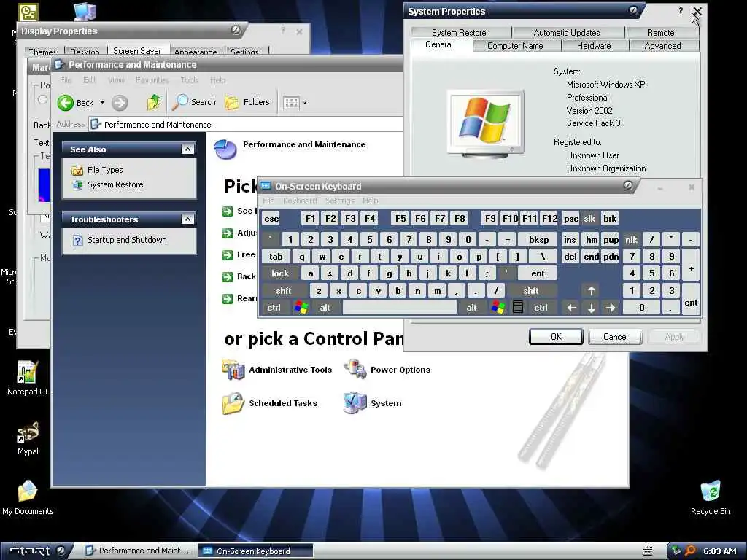Click the application menu key icon
The width and height of the screenshot is (747, 560).
tap(518, 308)
